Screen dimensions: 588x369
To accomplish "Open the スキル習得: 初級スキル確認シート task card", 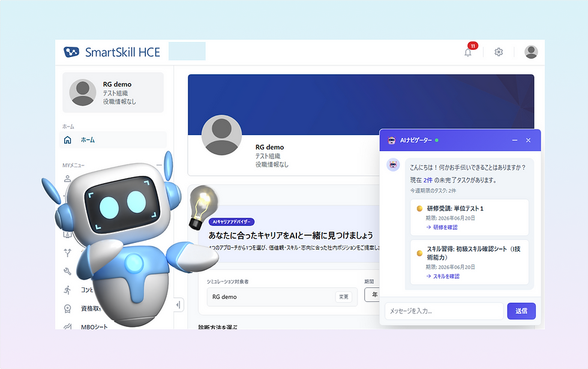I will (469, 262).
